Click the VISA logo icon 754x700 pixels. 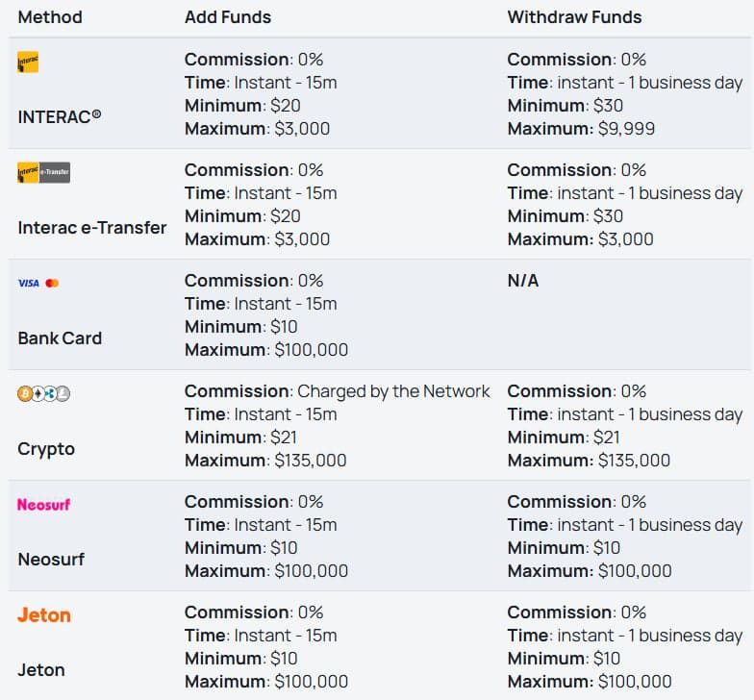tap(29, 283)
